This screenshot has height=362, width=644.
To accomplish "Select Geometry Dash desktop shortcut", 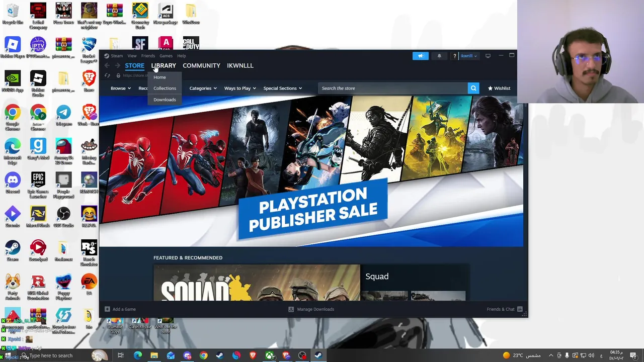I will pyautogui.click(x=140, y=16).
